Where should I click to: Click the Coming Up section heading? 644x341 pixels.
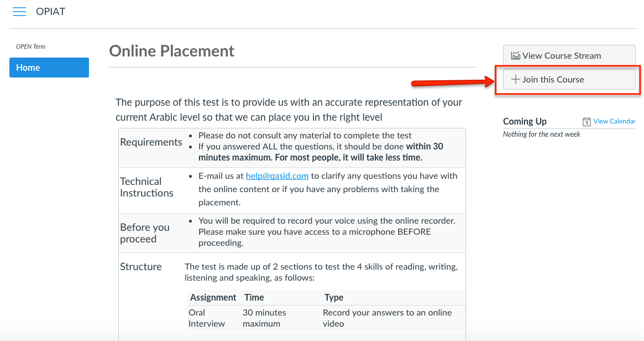click(x=525, y=121)
